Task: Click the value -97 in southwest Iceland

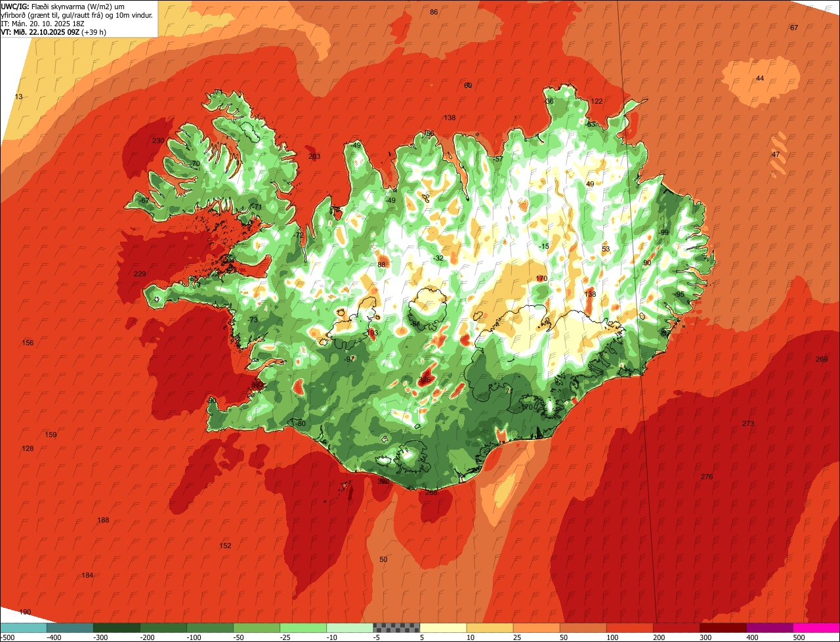Action: pos(350,359)
